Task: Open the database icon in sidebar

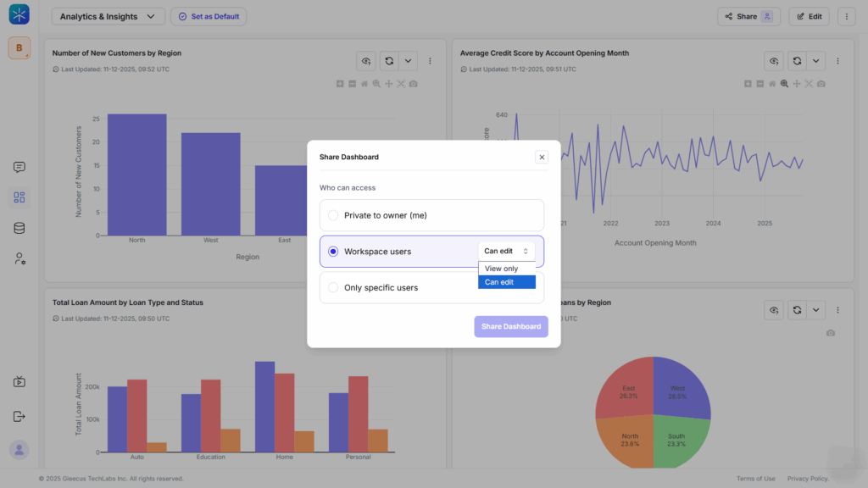Action: click(x=19, y=228)
